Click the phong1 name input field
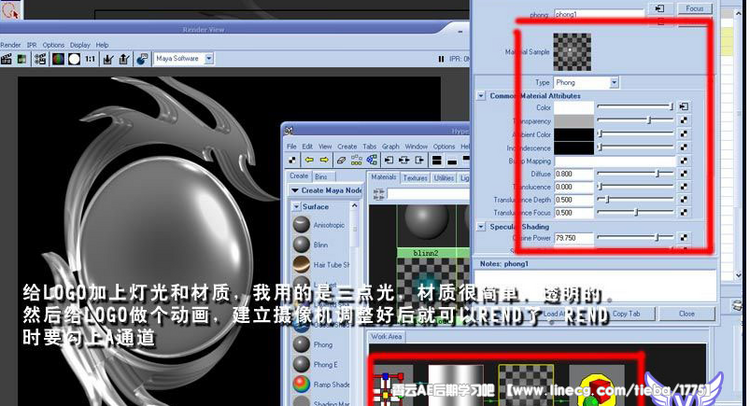Screen dimensions: 750x406 pyautogui.click(x=599, y=14)
